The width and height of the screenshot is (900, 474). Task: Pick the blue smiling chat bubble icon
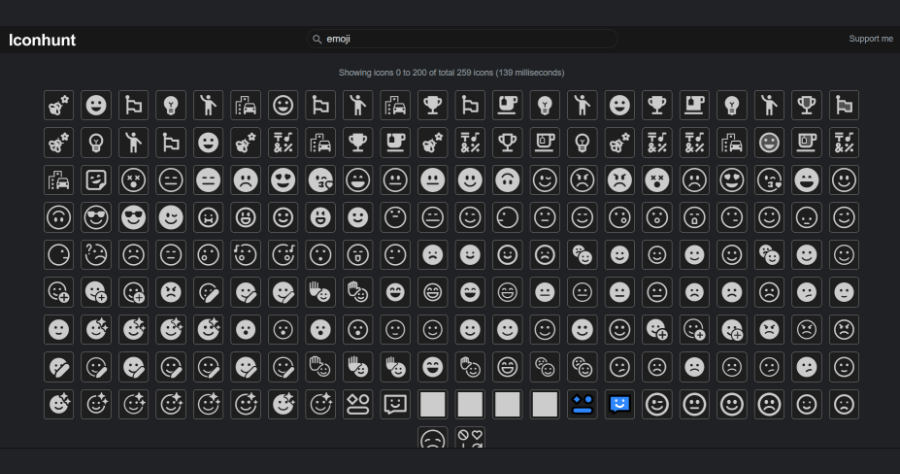tap(619, 404)
